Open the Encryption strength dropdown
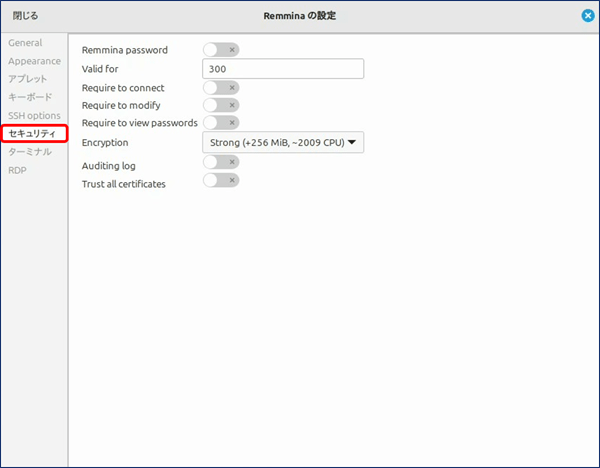This screenshot has width=600, height=468. click(x=283, y=142)
